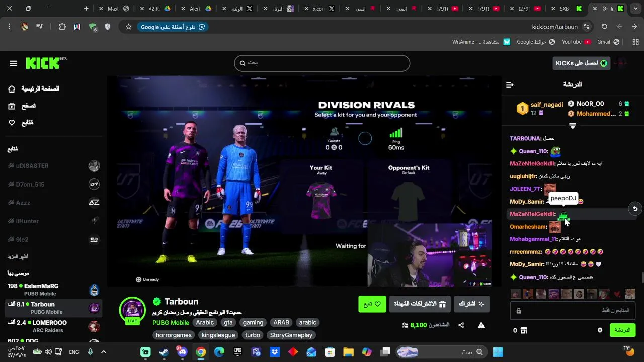Open D7om_515 channel in sidebar
This screenshot has width=644, height=362.
pyautogui.click(x=54, y=184)
